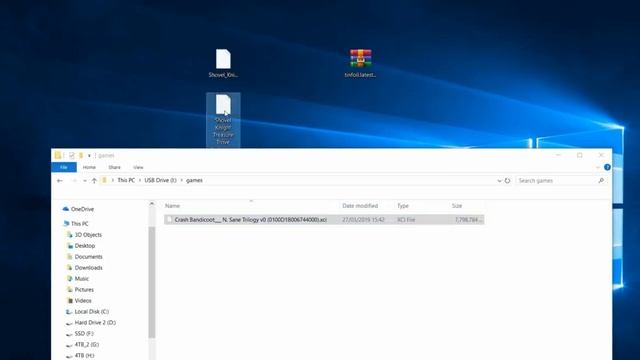The width and height of the screenshot is (640, 360).
Task: Go up one folder level with Up arrow
Action: pos(94,180)
